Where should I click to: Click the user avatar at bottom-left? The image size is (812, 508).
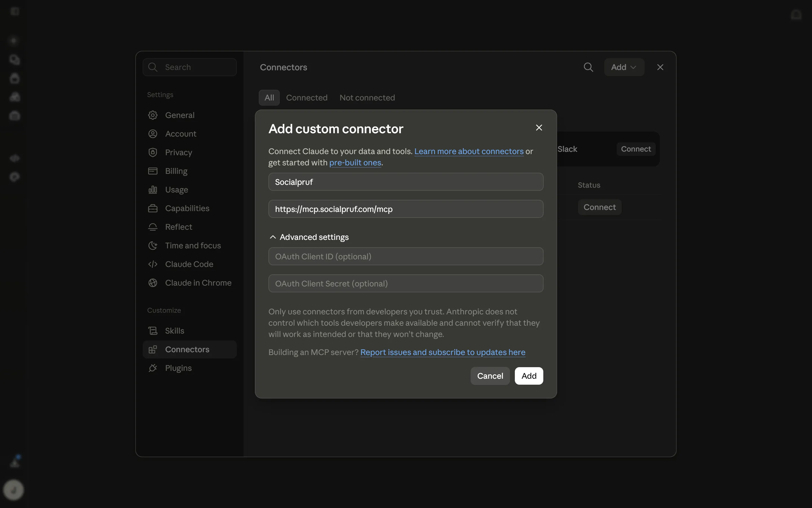tap(14, 490)
